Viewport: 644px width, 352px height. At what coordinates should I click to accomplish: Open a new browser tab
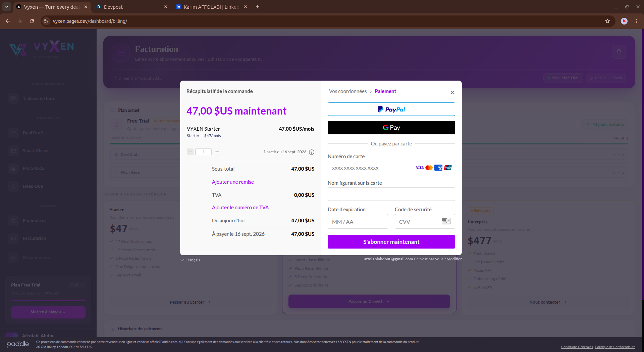tap(258, 7)
